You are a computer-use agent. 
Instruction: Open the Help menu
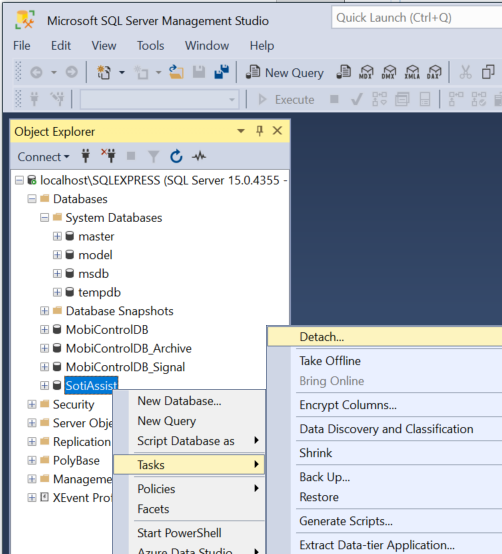(x=262, y=46)
